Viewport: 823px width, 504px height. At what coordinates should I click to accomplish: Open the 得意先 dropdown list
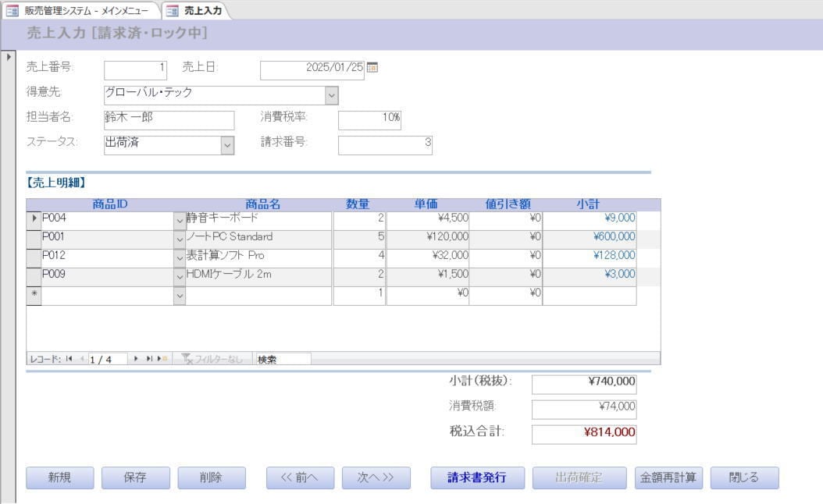331,95
